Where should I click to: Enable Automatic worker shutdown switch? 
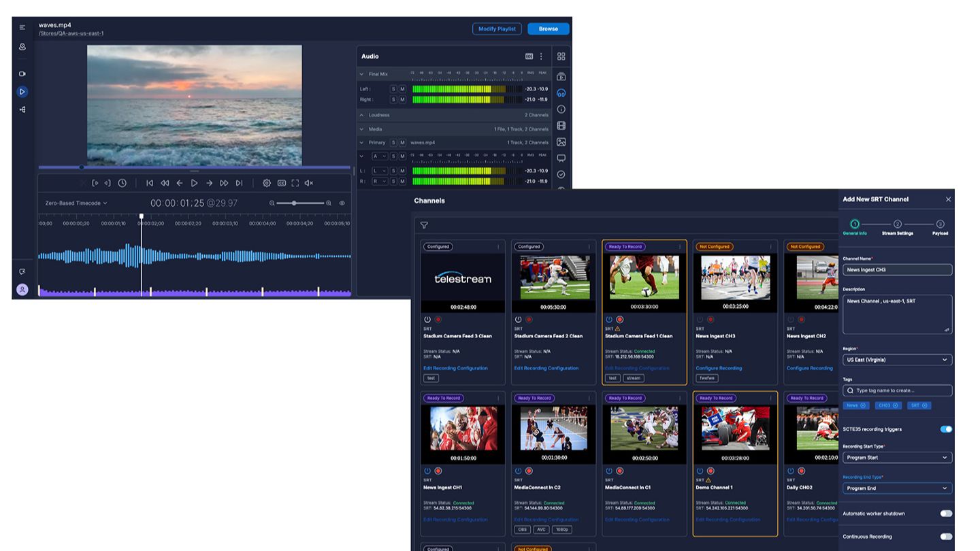tap(946, 514)
